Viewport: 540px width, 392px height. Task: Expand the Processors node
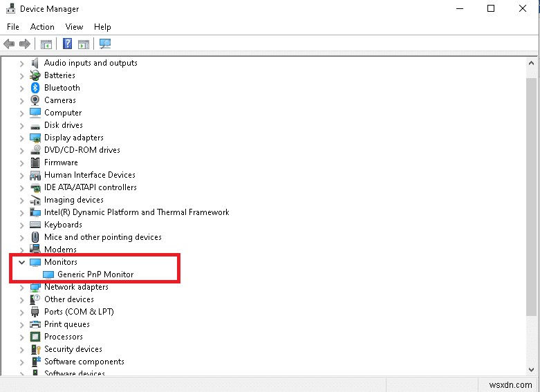21,337
